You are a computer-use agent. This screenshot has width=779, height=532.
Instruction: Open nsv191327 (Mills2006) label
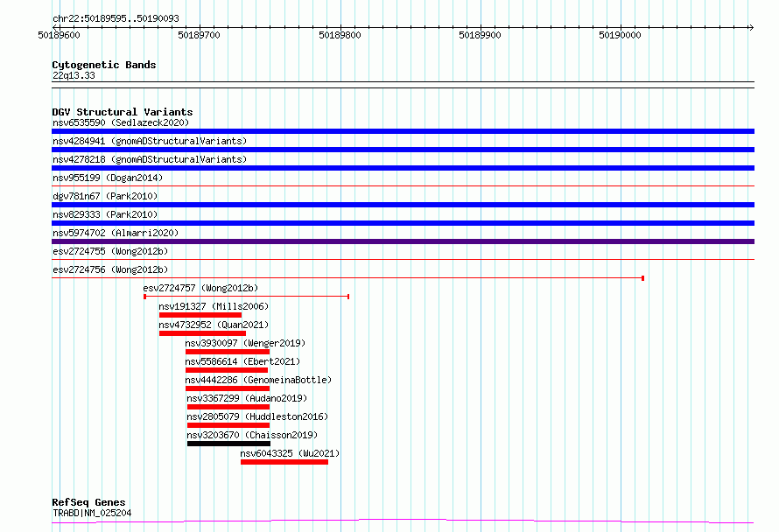pos(214,306)
